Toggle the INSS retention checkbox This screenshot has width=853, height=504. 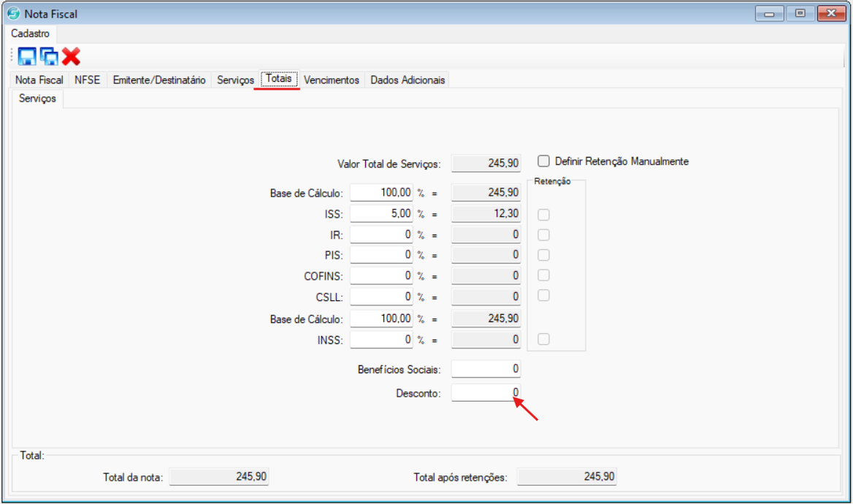(543, 339)
